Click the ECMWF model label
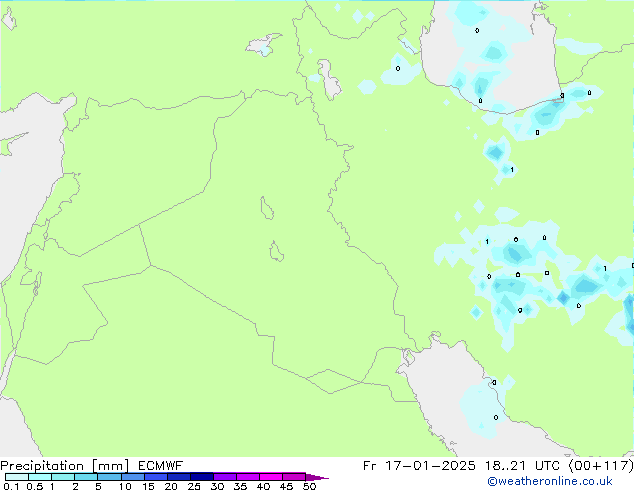 tap(160, 466)
